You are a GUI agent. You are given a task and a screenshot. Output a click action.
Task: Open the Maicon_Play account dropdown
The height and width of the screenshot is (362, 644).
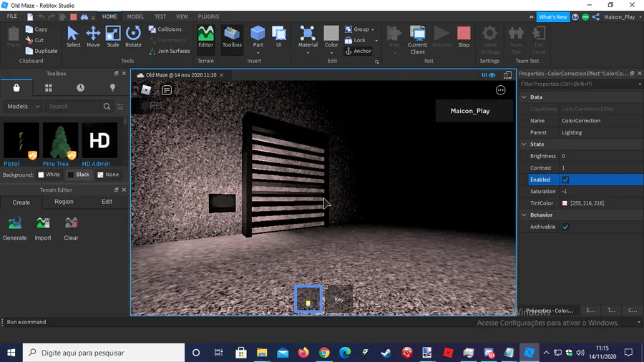623,17
